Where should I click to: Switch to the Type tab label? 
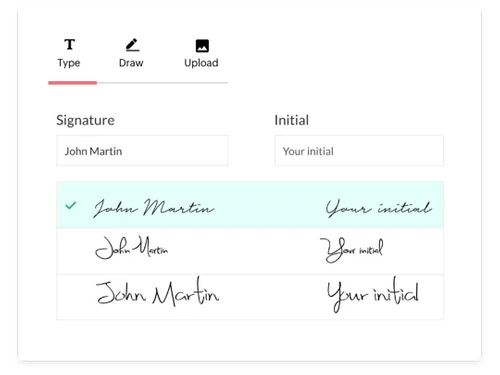pyautogui.click(x=69, y=63)
